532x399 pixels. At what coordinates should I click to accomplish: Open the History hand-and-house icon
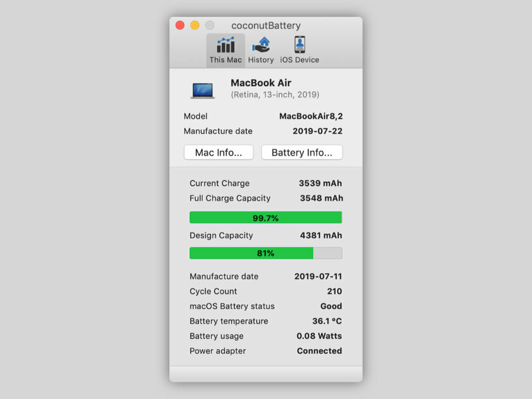click(261, 45)
